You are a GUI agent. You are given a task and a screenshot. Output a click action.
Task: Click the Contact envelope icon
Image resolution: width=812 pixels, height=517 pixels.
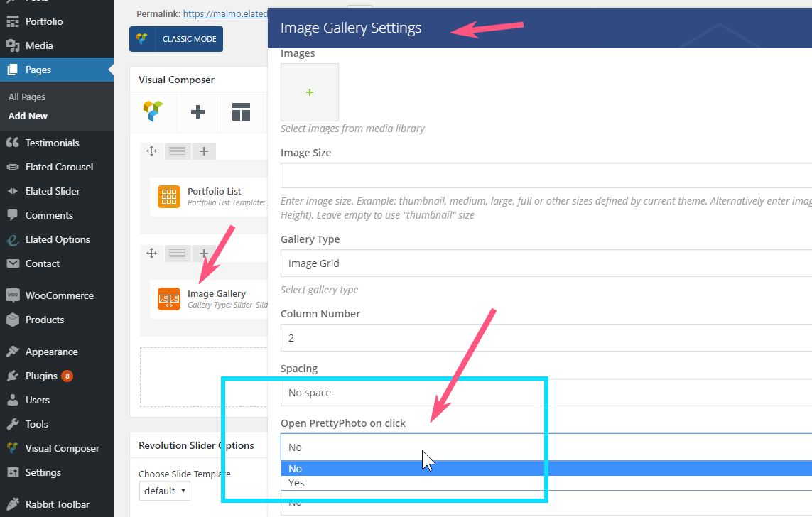pos(12,263)
